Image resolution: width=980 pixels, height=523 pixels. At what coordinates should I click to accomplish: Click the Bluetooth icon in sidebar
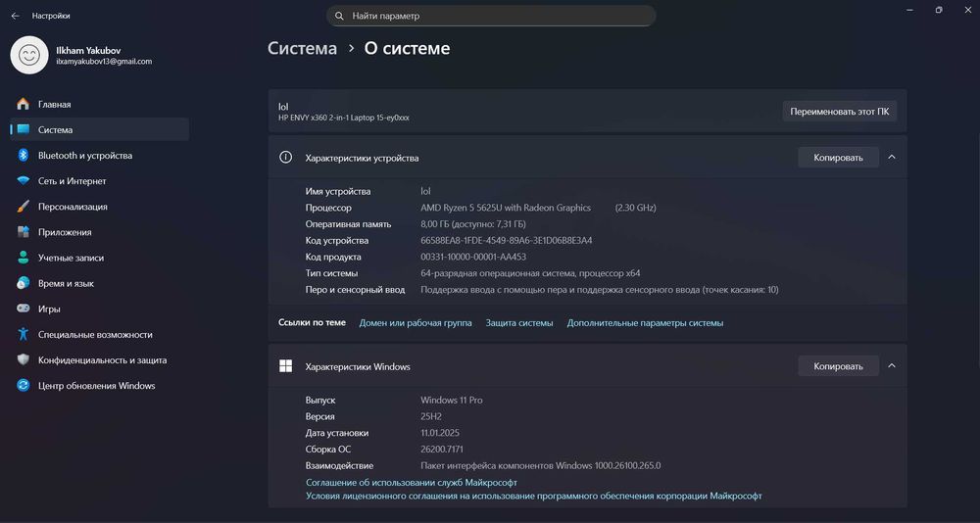click(x=24, y=156)
